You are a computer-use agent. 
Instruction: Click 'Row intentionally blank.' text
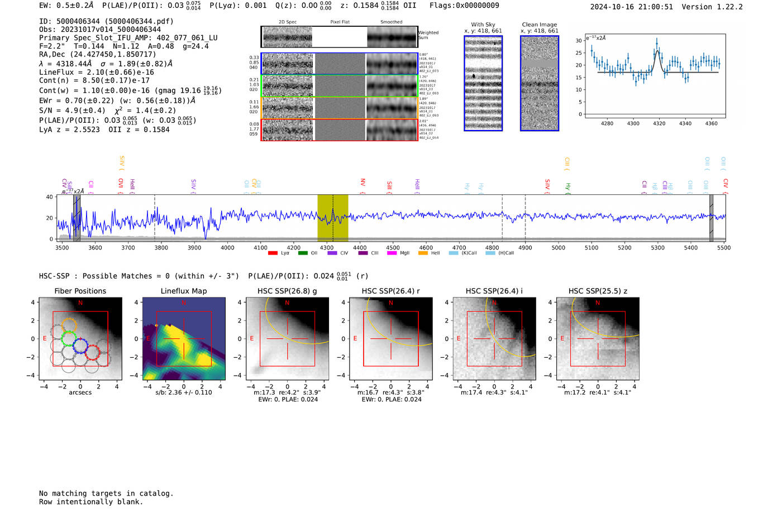point(91,502)
